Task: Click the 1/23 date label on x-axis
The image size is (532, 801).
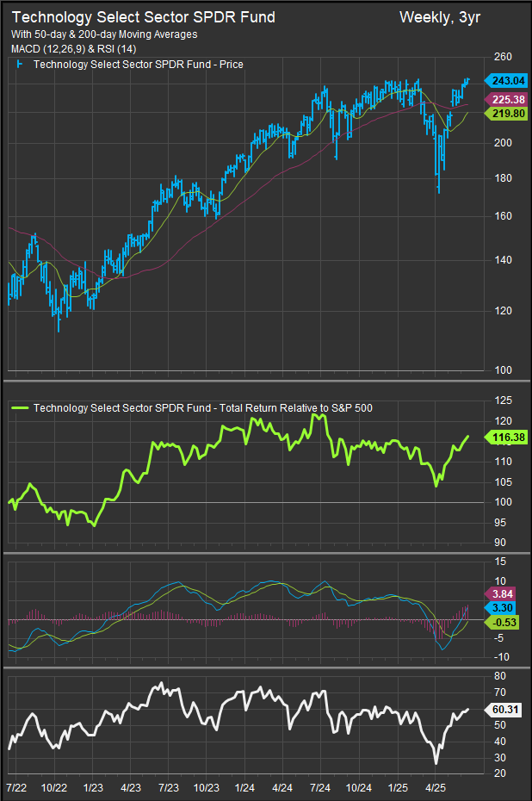Action: 93,787
